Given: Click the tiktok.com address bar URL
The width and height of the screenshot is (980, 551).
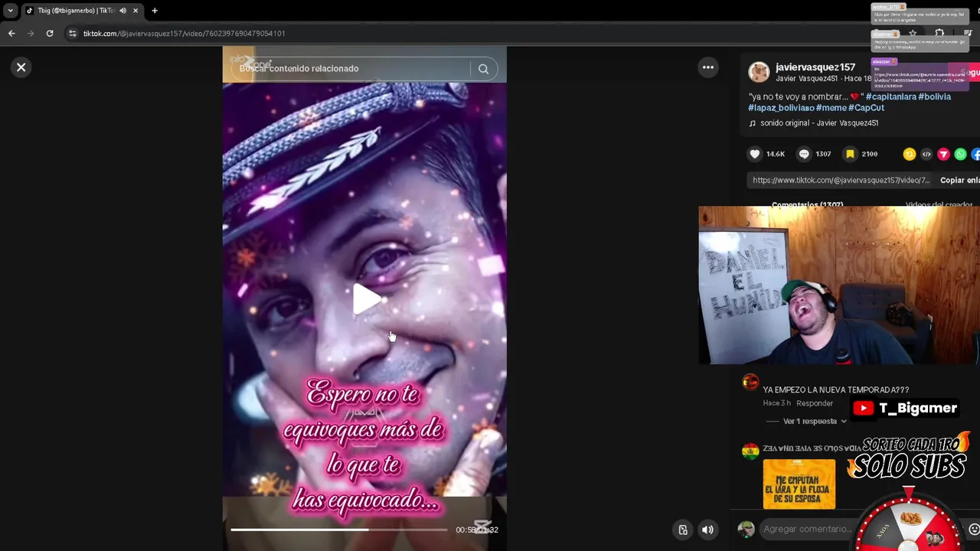Looking at the screenshot, I should click(x=184, y=34).
